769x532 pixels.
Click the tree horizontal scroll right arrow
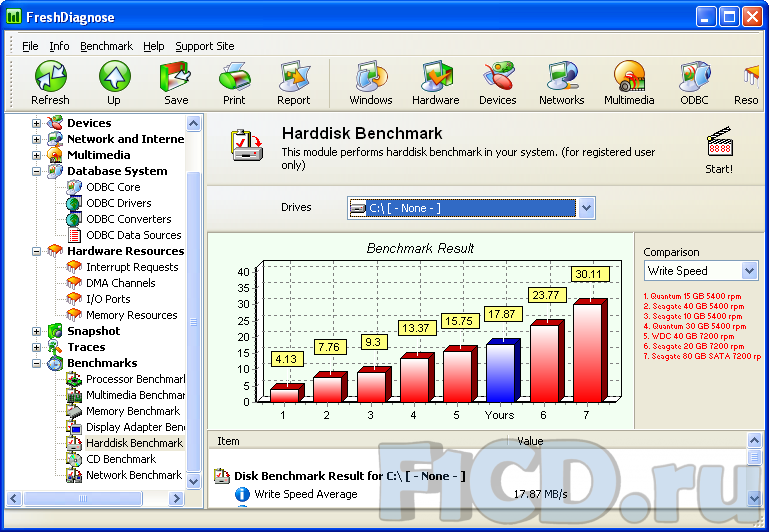[x=176, y=499]
